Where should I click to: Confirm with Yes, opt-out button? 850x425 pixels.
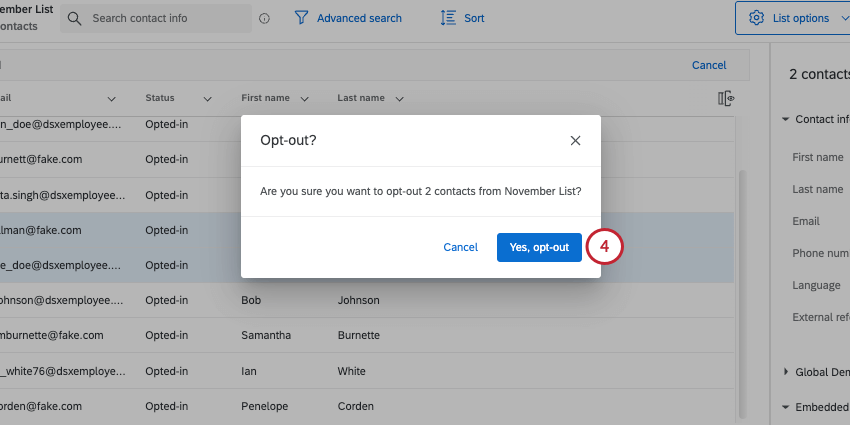coord(539,247)
